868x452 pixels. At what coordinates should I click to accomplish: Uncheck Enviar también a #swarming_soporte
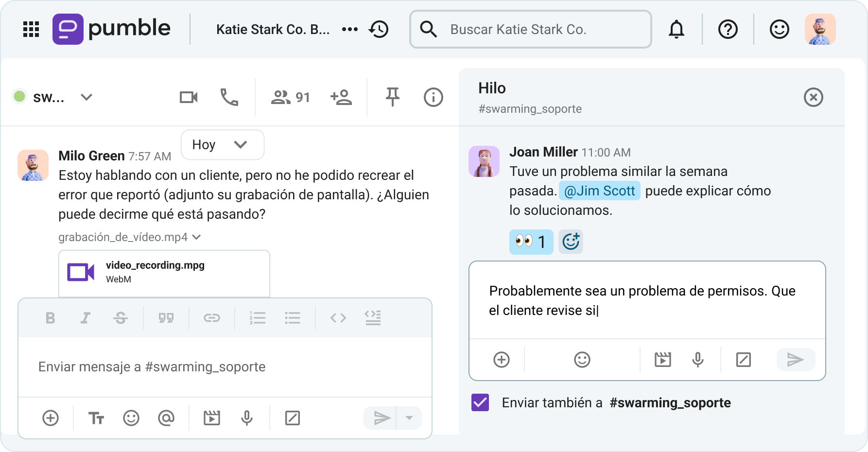[481, 402]
